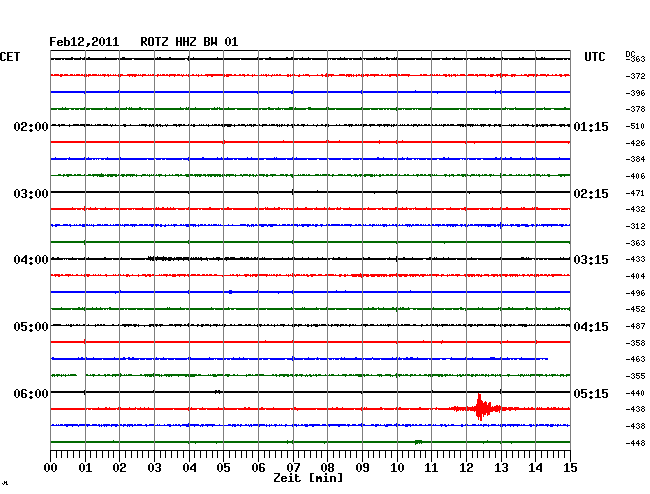This screenshot has width=650, height=494.
Task: Click the DC offset value '-433'
Action: (635, 259)
